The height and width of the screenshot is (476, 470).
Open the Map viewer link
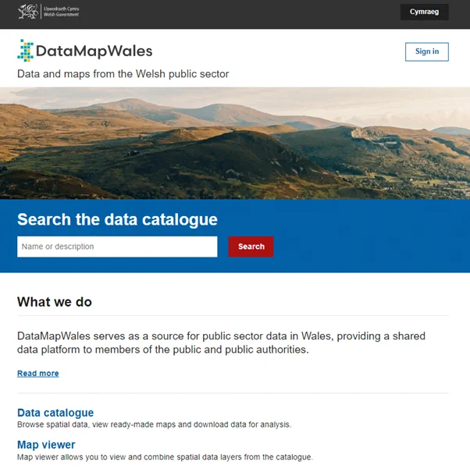(46, 445)
